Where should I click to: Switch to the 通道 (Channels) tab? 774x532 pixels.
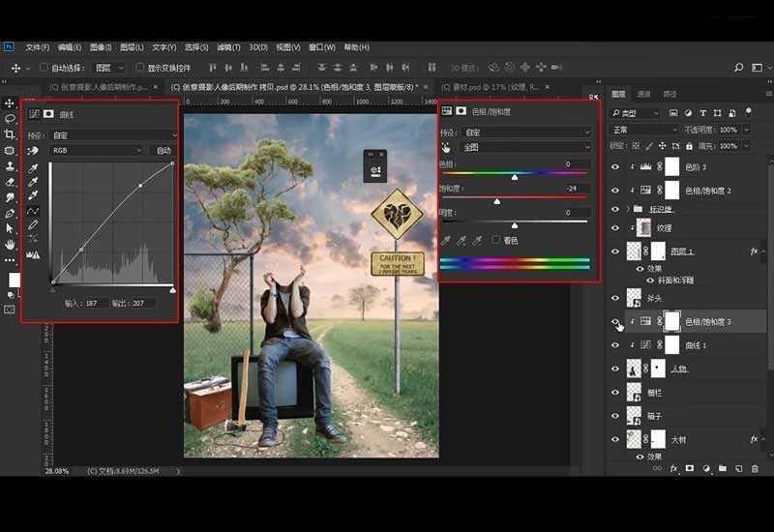coord(644,94)
